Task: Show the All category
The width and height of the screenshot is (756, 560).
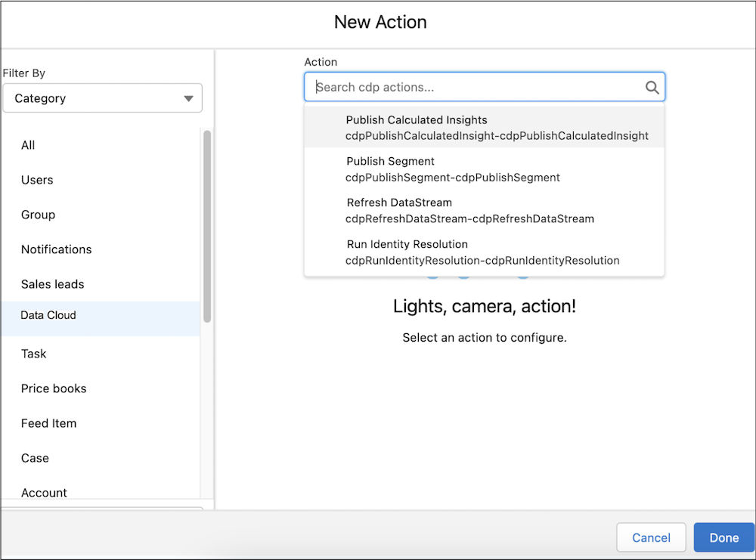Action: pyautogui.click(x=101, y=145)
